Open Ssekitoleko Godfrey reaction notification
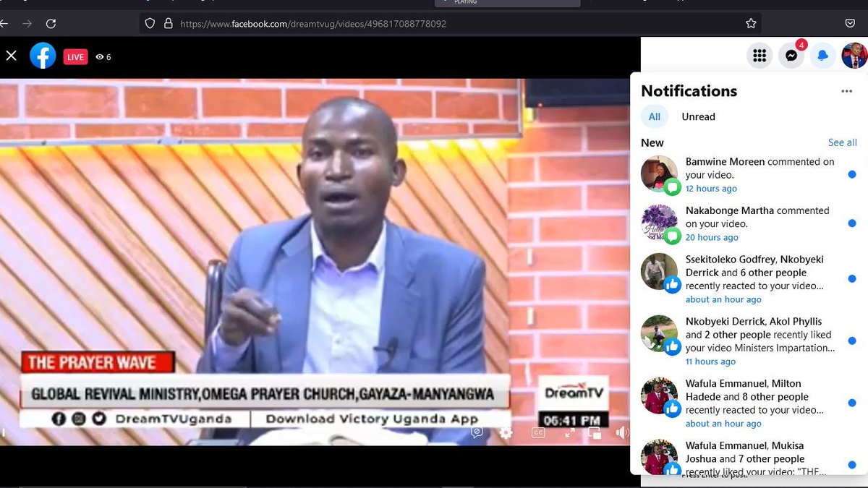This screenshot has height=488, width=868. 749,279
